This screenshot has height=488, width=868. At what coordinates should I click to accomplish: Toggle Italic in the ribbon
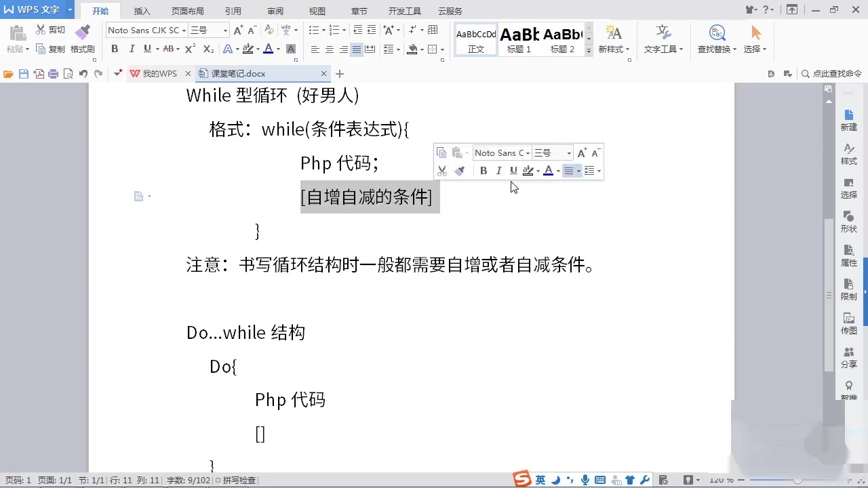point(131,49)
